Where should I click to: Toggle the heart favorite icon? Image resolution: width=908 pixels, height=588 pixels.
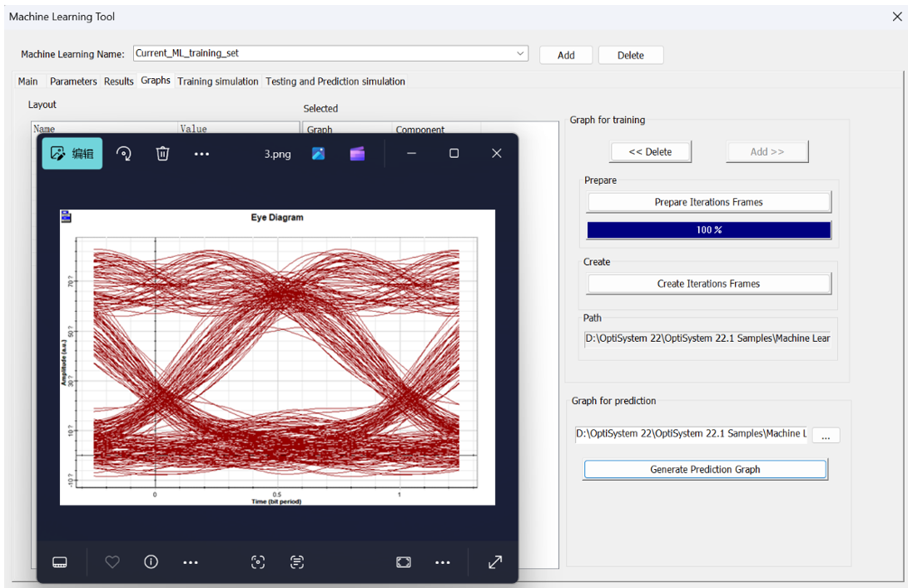click(x=112, y=562)
